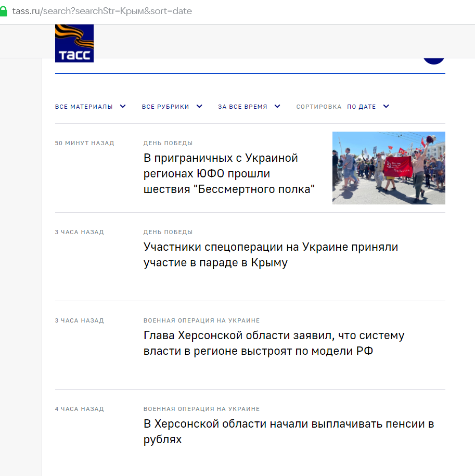
Task: Click the СОРТИРОВКА label
Action: tap(319, 107)
